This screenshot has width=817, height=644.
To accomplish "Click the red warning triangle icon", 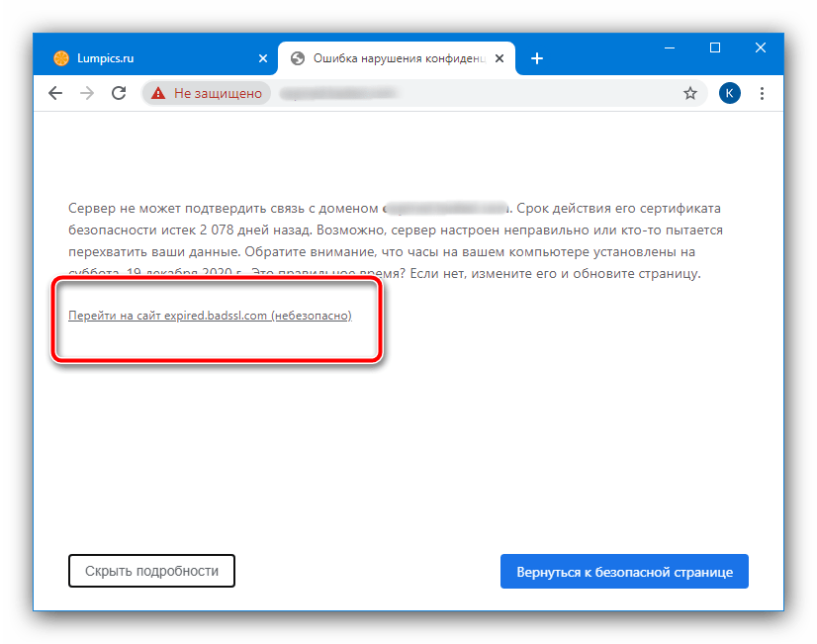I will (x=158, y=93).
